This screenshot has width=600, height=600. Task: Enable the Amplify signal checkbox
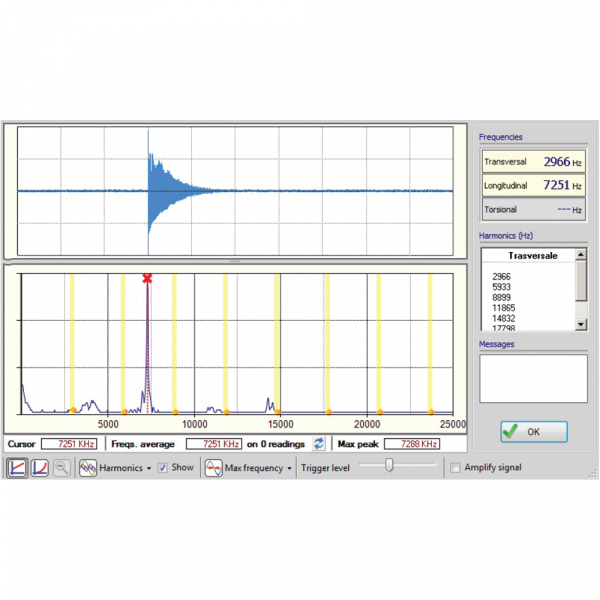click(x=455, y=467)
